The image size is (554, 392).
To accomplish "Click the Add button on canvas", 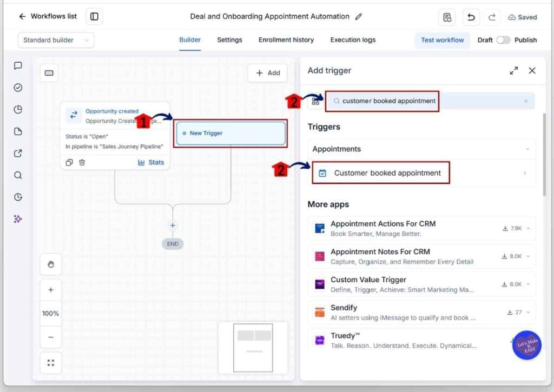I will (x=268, y=73).
